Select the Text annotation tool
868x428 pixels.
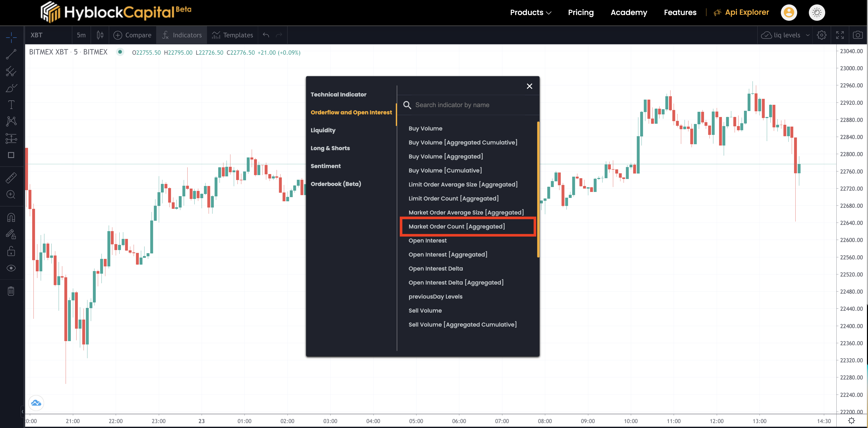click(x=11, y=105)
